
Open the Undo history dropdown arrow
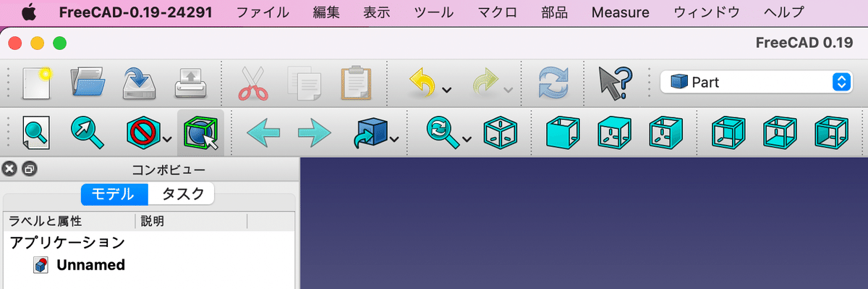tap(447, 90)
